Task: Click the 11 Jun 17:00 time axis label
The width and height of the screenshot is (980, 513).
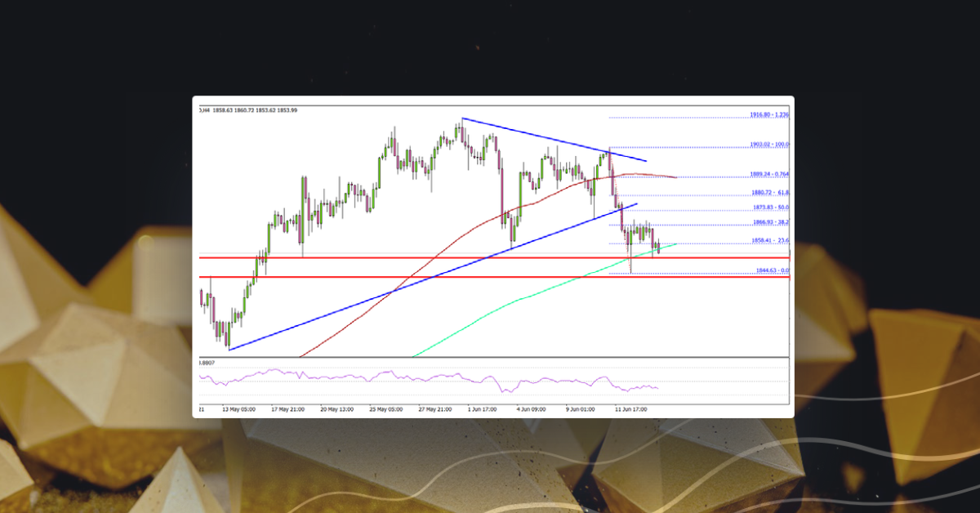Action: pyautogui.click(x=630, y=410)
